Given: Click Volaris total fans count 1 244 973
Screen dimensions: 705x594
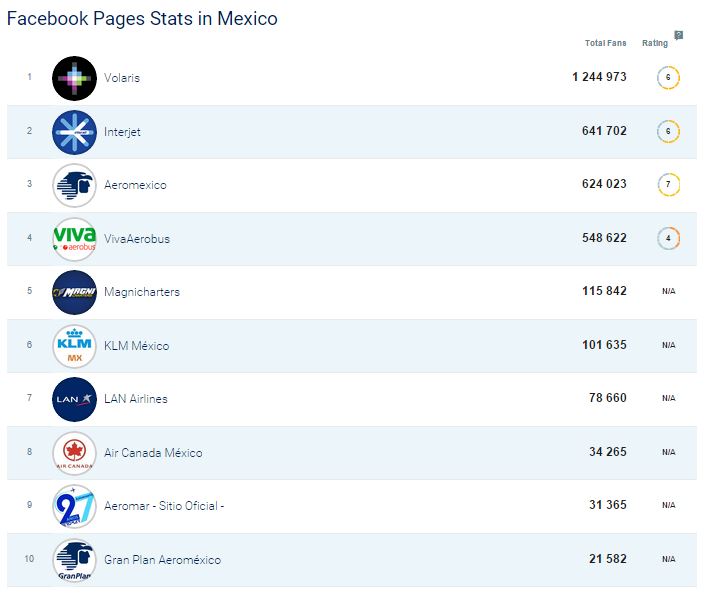Looking at the screenshot, I should click(599, 78).
